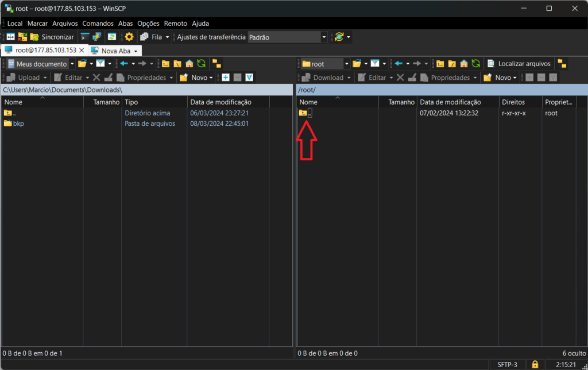Open the Ajuda menu
The height and width of the screenshot is (370, 588).
[200, 23]
